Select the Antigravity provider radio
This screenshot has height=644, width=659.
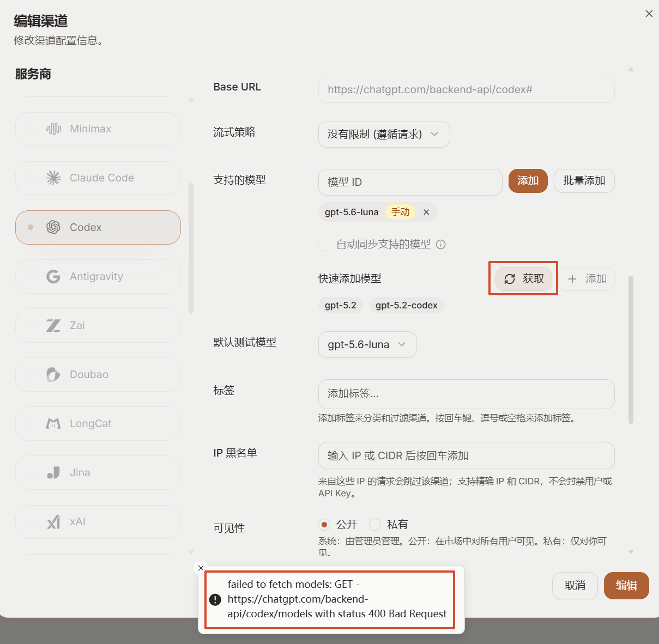coord(31,276)
